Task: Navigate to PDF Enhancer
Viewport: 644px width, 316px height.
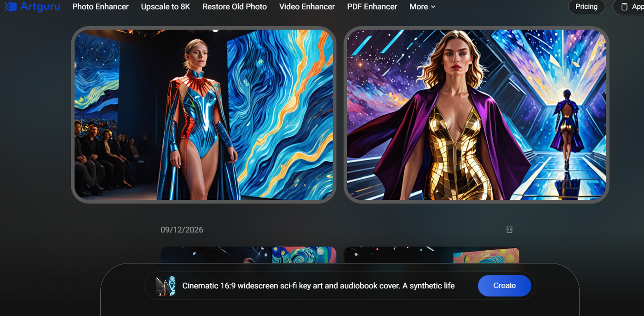Action: 372,7
